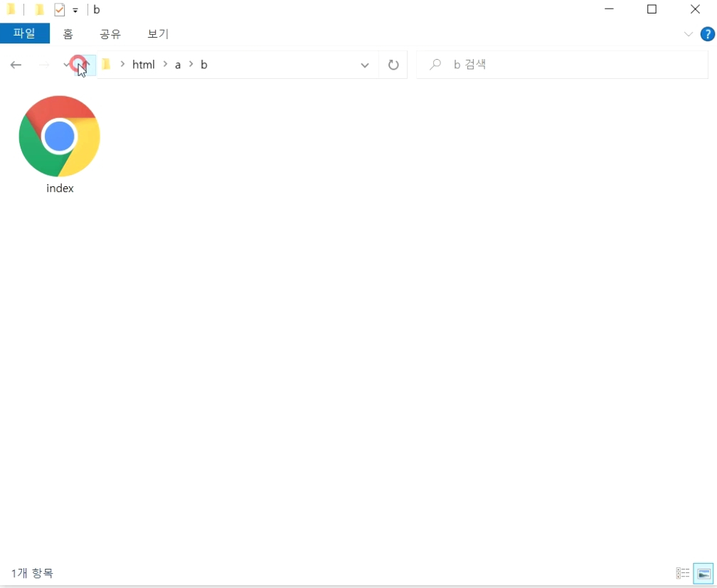This screenshot has width=717, height=588.
Task: Open address bar history dropdown
Action: (364, 65)
